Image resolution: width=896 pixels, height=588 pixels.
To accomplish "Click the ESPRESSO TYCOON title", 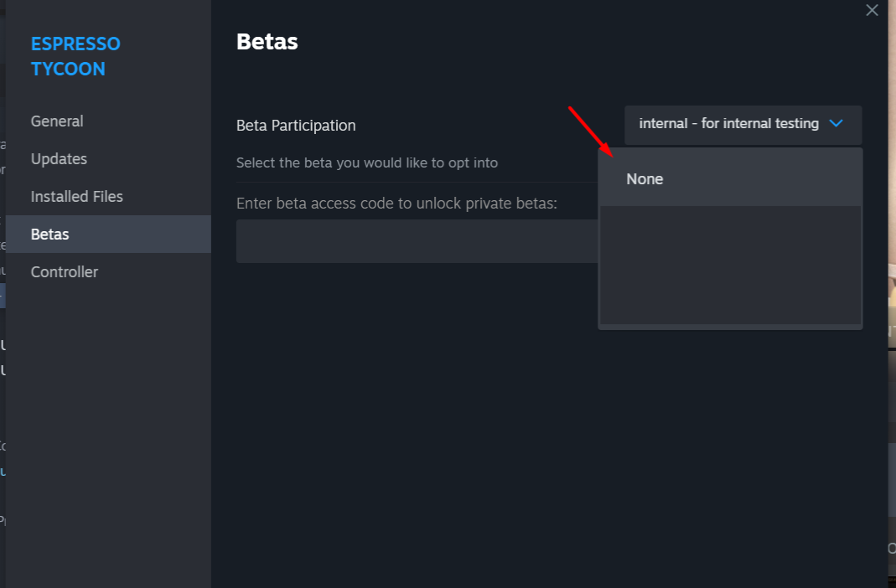I will 75,56.
